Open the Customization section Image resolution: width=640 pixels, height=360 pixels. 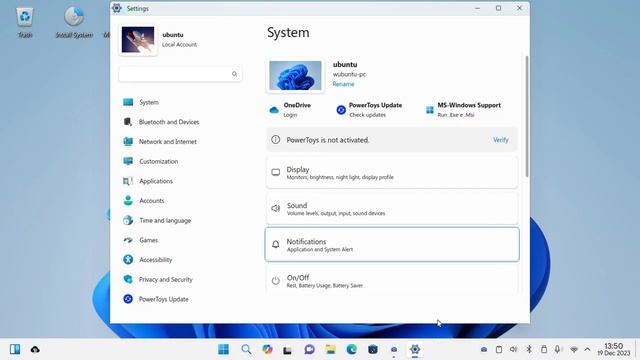click(150, 161)
